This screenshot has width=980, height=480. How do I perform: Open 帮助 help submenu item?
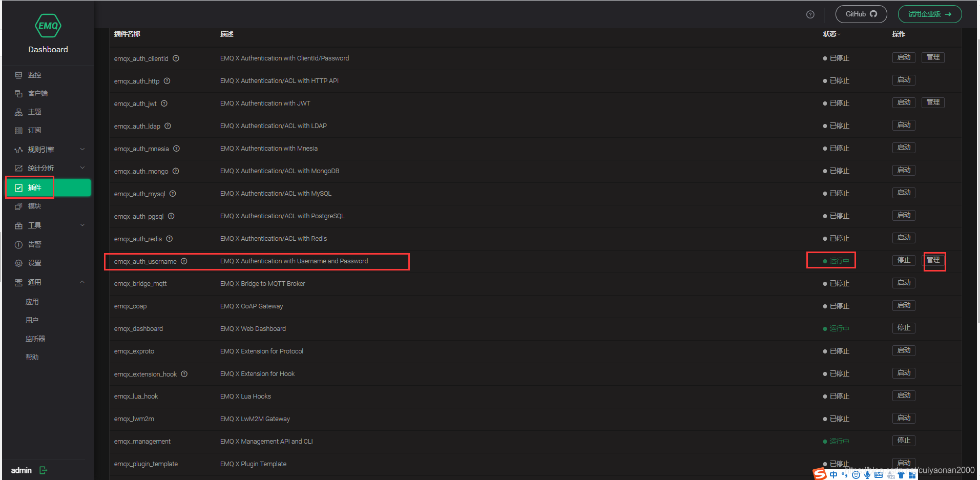[x=32, y=357]
